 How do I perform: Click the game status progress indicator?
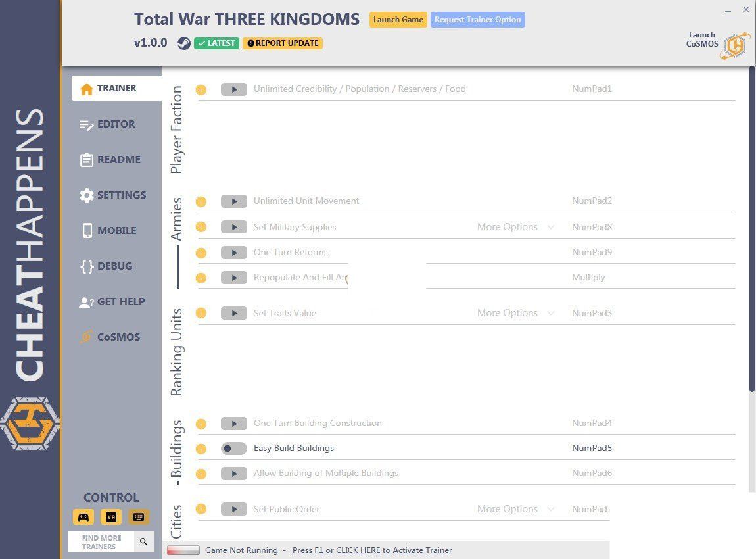(x=183, y=550)
